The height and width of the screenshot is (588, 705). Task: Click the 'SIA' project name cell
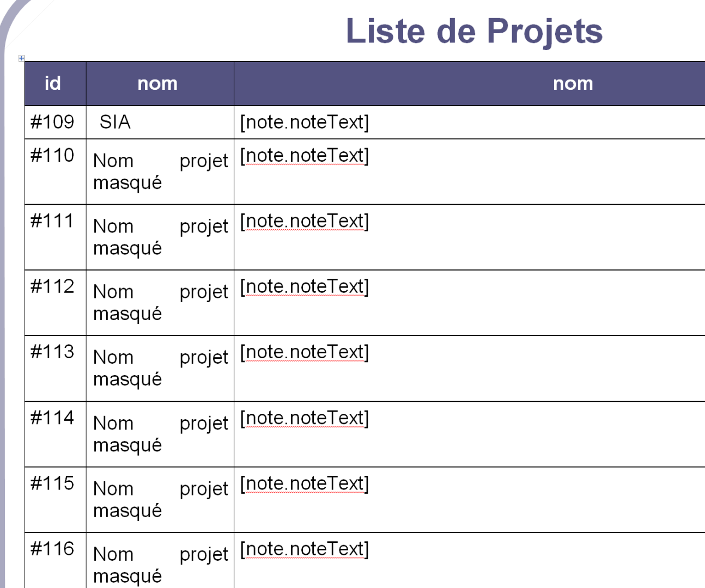click(x=115, y=122)
